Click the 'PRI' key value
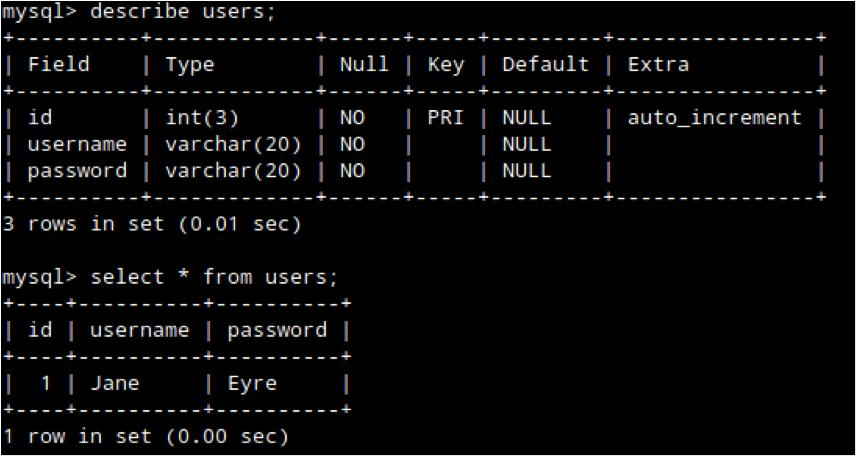This screenshot has height=456, width=856. (445, 118)
